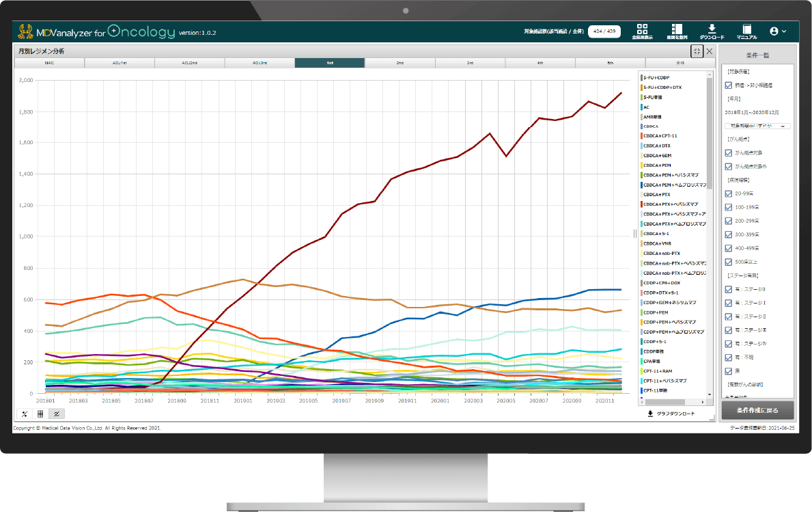Click the グラフダウンロード button
This screenshot has width=812, height=512.
(x=671, y=414)
